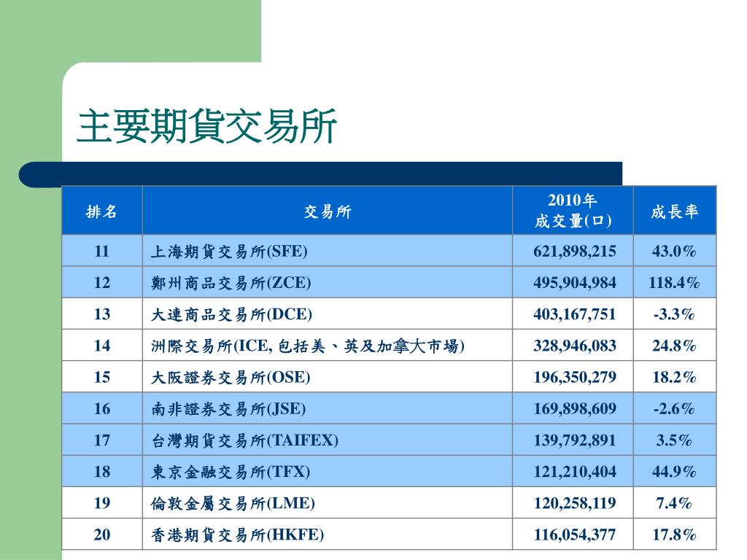The height and width of the screenshot is (560, 747).
Task: Select the 交易所 column header
Action: 328,211
